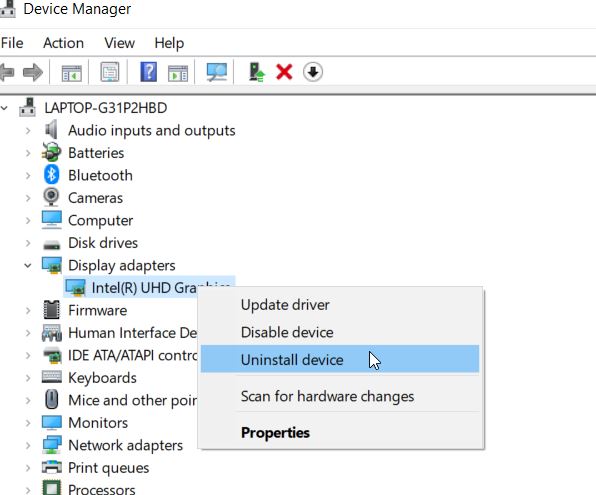
Task: Open Properties from the context menu
Action: [340, 432]
